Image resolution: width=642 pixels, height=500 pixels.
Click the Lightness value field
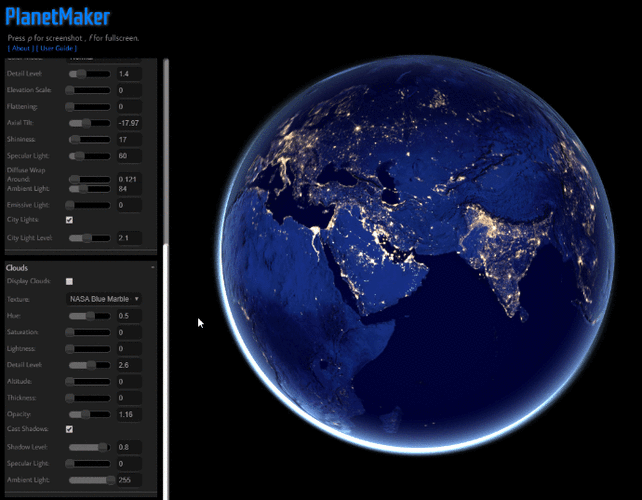point(129,349)
